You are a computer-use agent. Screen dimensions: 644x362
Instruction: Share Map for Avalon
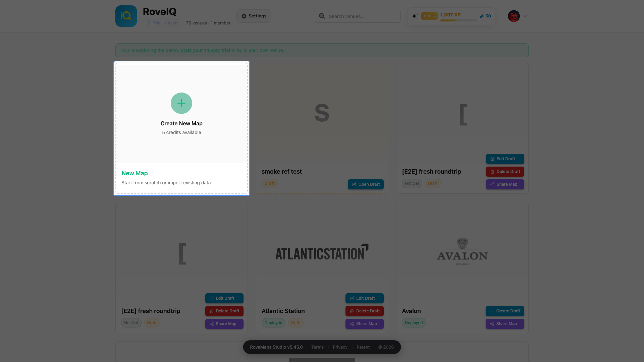[505, 324]
